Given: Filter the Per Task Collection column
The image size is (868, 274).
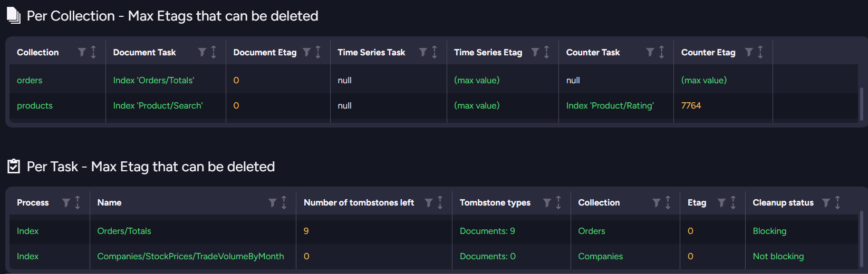Looking at the screenshot, I should 656,203.
